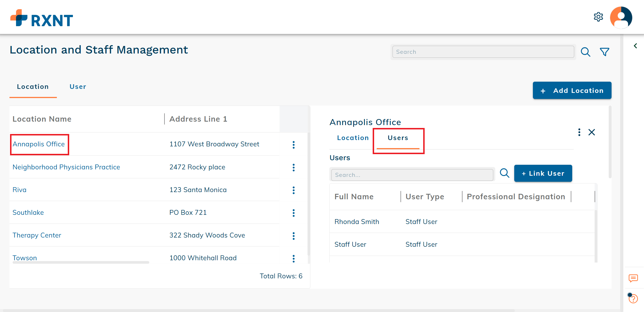Click the Add Location button

(x=572, y=91)
